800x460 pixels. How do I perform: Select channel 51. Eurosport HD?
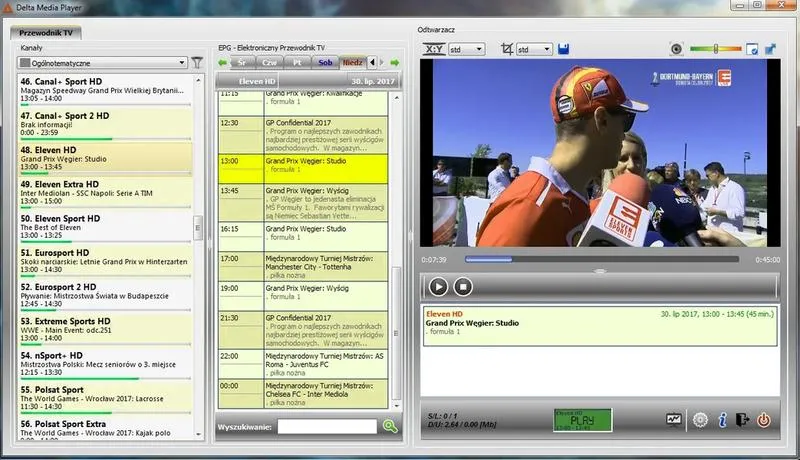click(x=105, y=261)
